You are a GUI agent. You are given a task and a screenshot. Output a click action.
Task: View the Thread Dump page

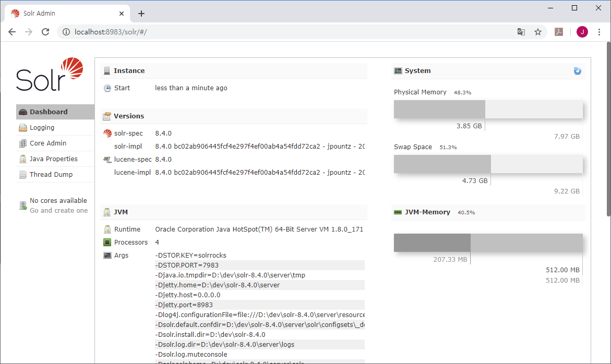pyautogui.click(x=55, y=174)
